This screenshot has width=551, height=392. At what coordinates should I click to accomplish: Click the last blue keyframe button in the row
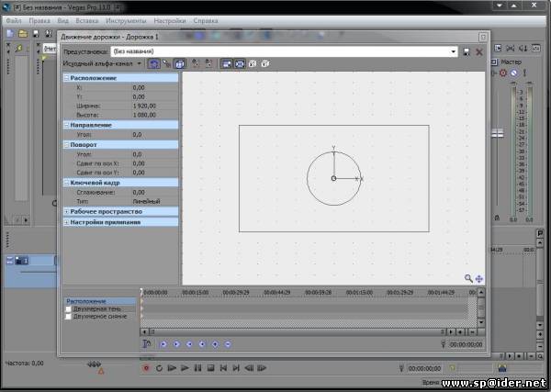tap(228, 344)
